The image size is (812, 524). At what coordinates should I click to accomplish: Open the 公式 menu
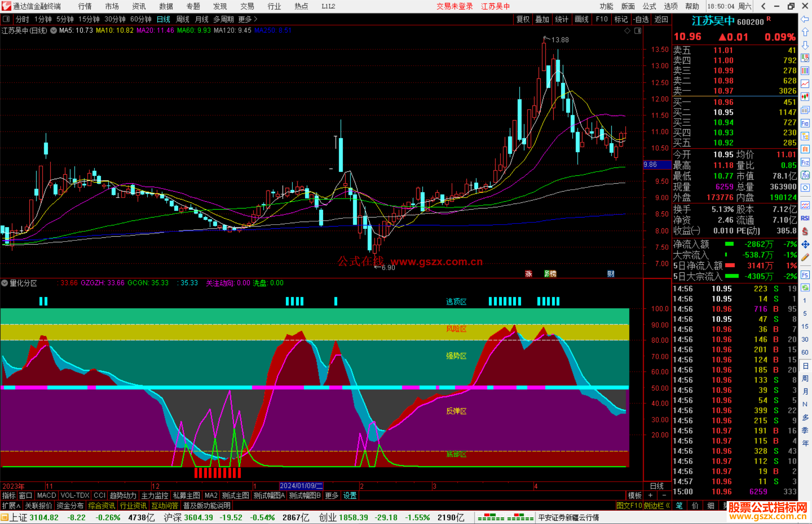tap(649, 6)
